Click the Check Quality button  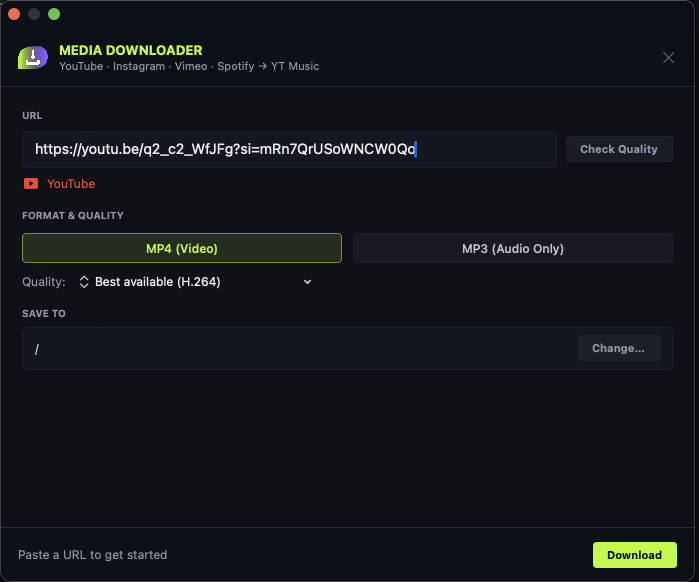pyautogui.click(x=619, y=149)
